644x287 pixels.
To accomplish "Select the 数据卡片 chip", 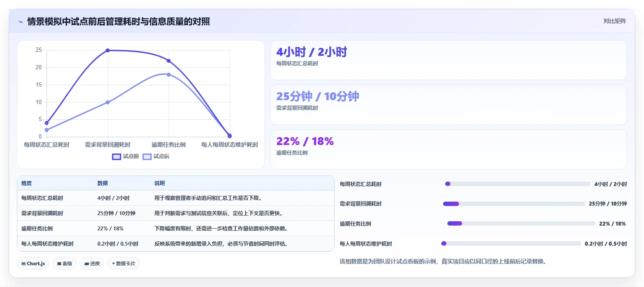I will (x=124, y=263).
